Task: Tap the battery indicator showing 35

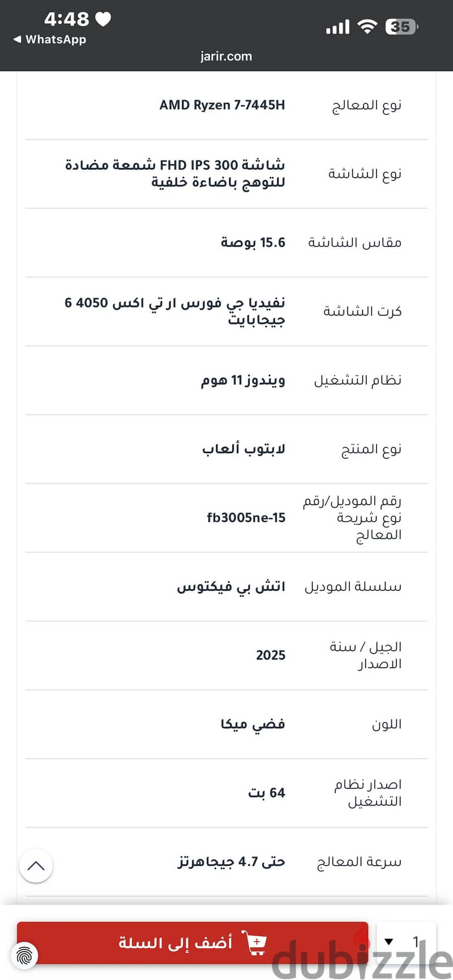Action: (x=401, y=26)
